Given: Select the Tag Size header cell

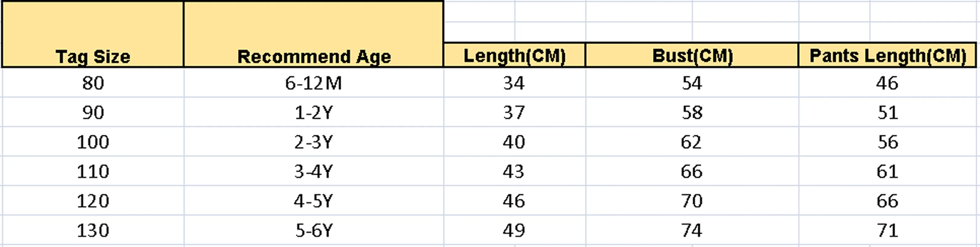Looking at the screenshot, I should point(93,34).
